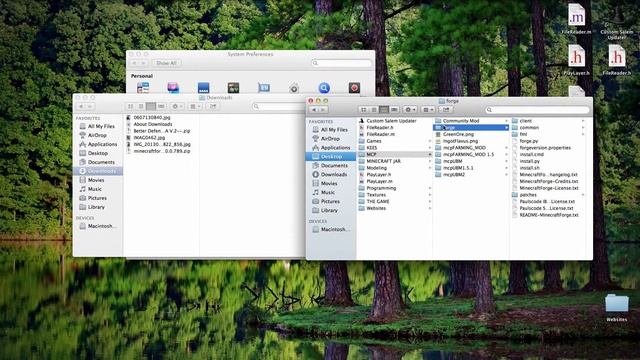Expand the MINECRAFT JAR folder
Image resolution: width=640 pixels, height=360 pixels.
[x=429, y=161]
